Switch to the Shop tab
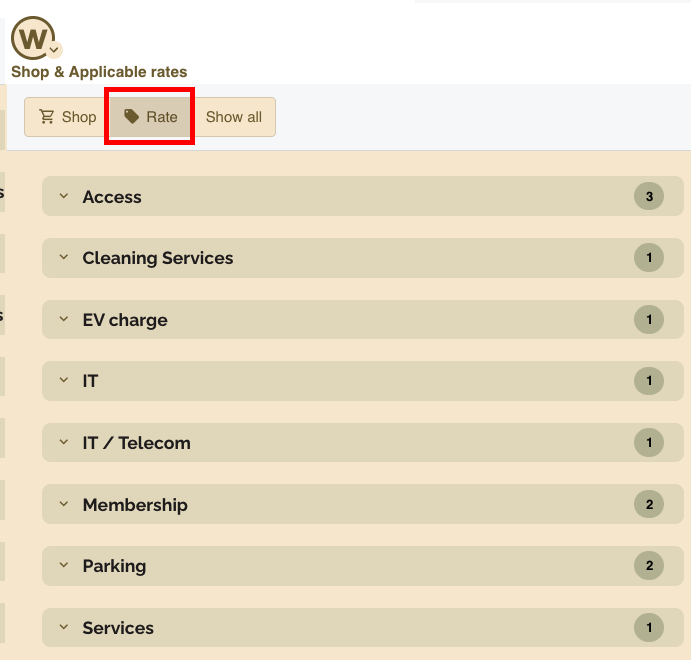 [x=66, y=117]
